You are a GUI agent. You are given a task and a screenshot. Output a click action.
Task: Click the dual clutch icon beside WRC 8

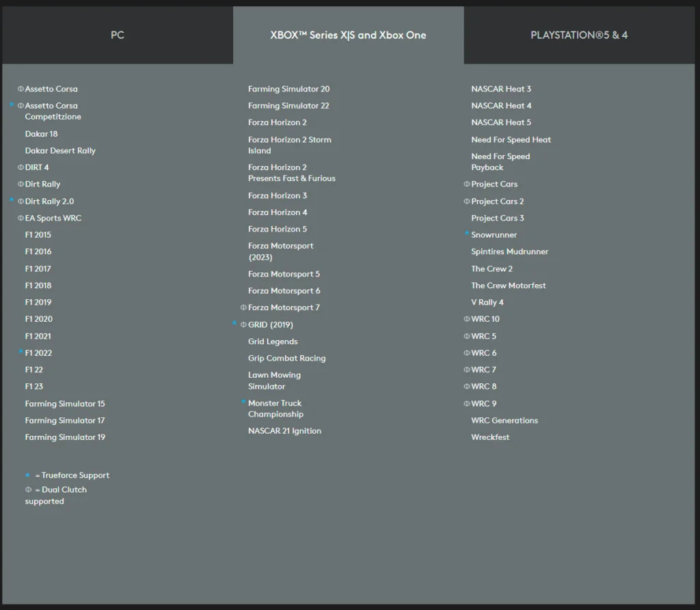(x=466, y=387)
